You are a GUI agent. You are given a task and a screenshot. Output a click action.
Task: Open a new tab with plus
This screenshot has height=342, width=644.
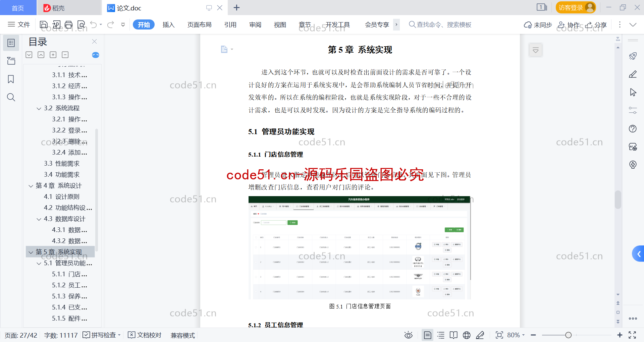coord(236,8)
